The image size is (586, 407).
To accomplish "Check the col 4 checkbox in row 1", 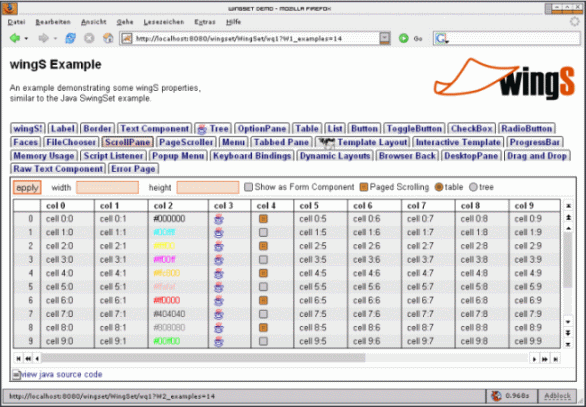I will tap(263, 232).
